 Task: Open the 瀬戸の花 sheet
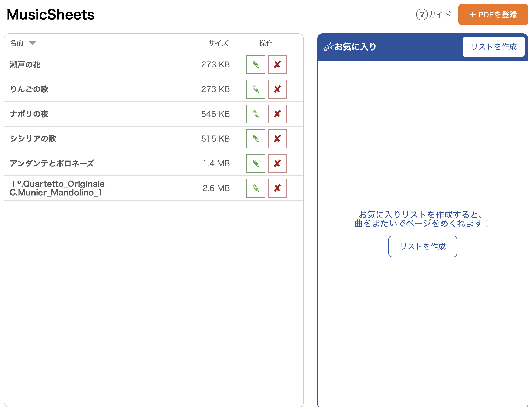(25, 64)
